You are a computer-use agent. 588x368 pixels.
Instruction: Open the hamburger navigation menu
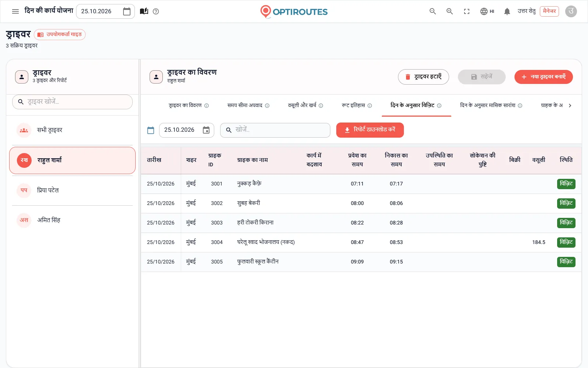pyautogui.click(x=15, y=11)
